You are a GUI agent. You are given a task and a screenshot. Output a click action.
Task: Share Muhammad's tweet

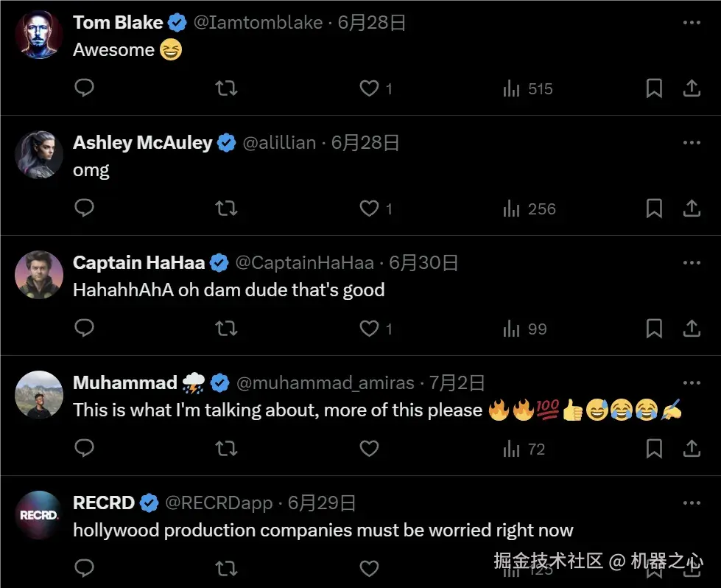click(x=692, y=448)
